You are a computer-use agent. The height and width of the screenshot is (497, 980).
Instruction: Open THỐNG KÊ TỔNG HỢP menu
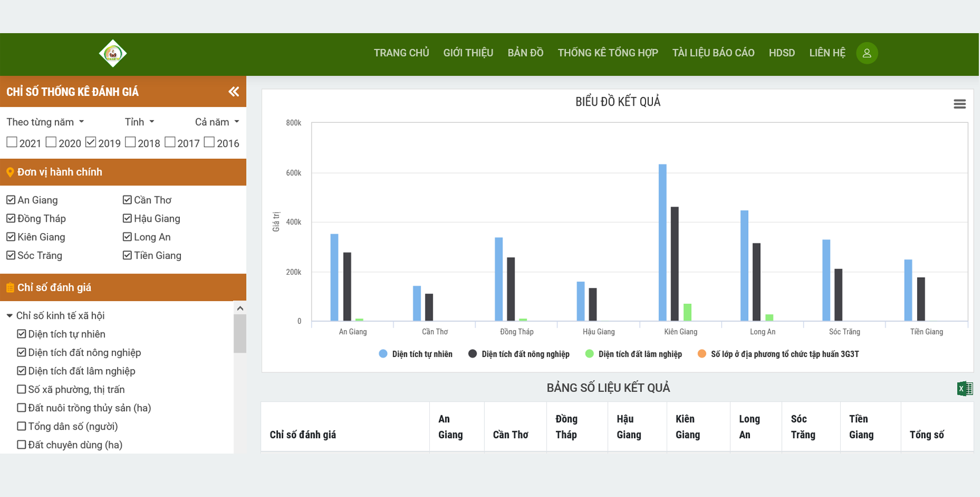pyautogui.click(x=607, y=53)
